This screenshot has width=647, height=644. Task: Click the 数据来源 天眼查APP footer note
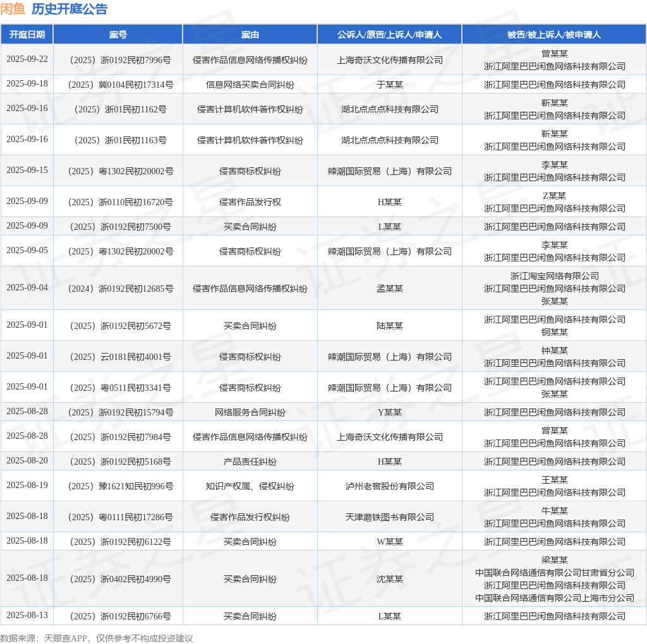96,638
